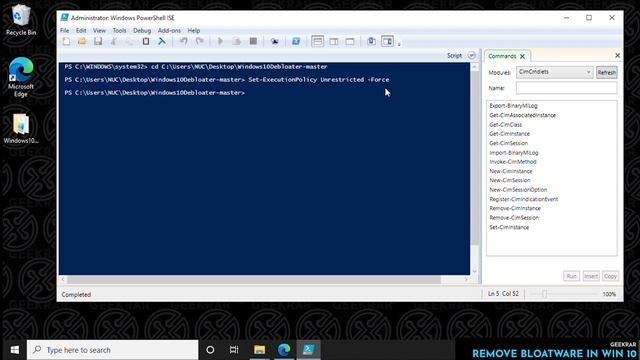
Task: Show script pane right layout
Action: (334, 41)
